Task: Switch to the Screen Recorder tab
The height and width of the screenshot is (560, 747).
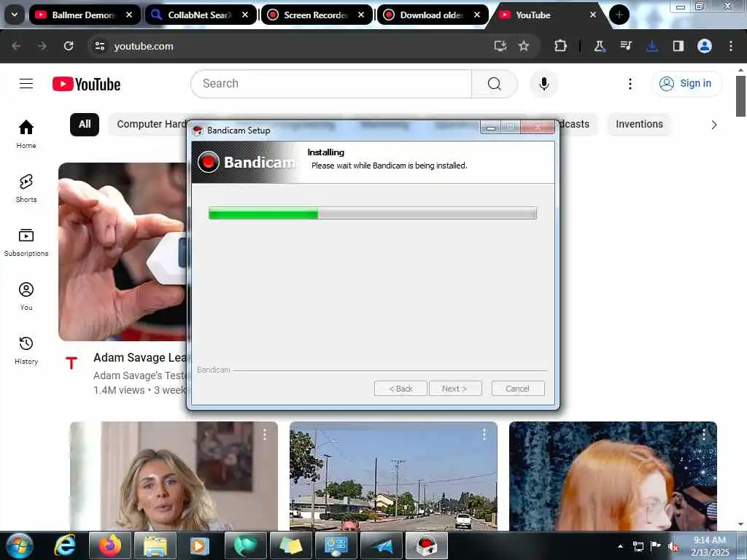Action: tap(315, 15)
